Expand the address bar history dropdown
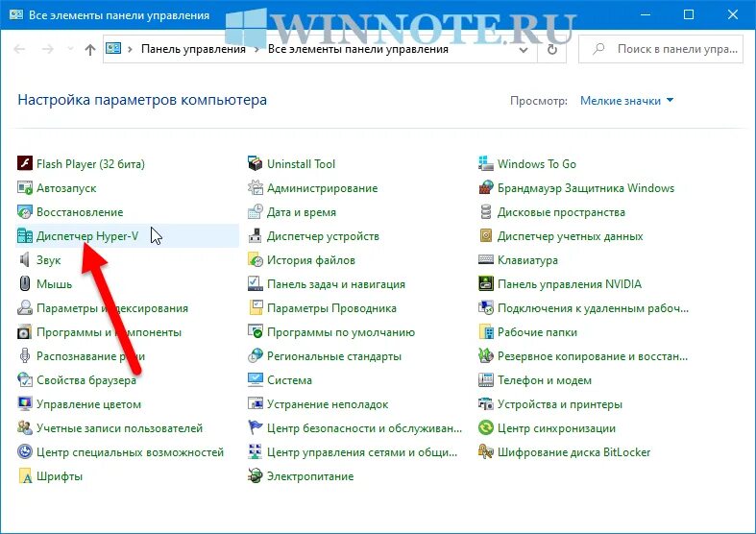The image size is (756, 534). pyautogui.click(x=524, y=50)
